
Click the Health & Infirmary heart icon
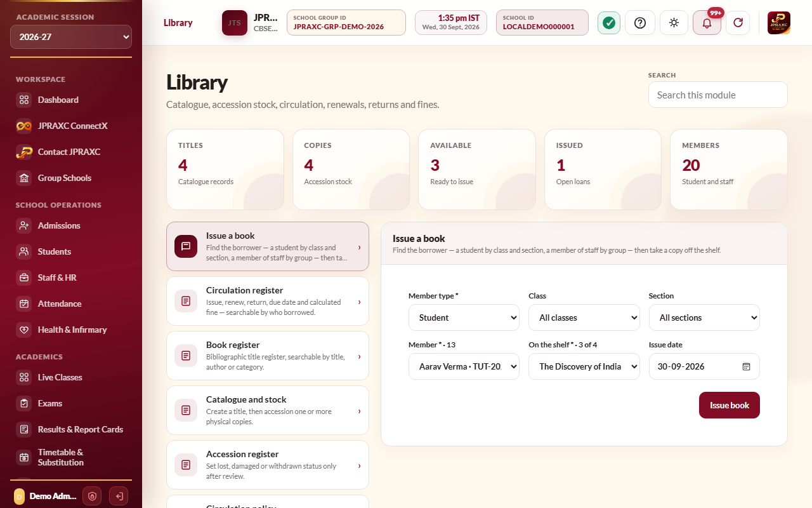[x=24, y=330]
